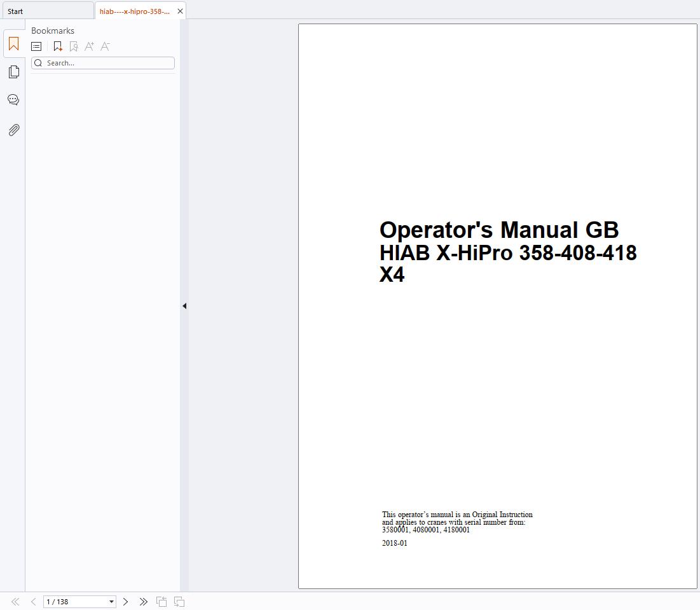Increase bookmark text size with A+ icon

[x=89, y=46]
